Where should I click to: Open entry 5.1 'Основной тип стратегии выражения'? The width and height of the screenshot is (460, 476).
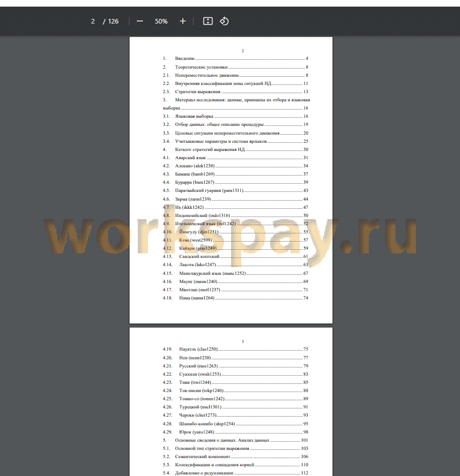[x=236, y=448]
